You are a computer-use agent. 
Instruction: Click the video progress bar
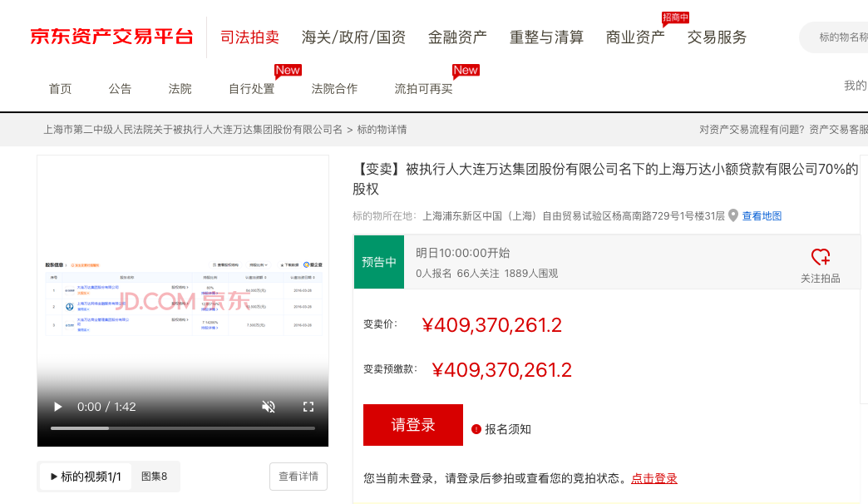click(x=183, y=428)
